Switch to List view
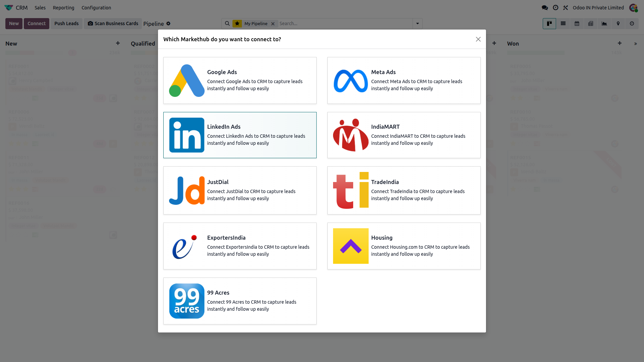 click(x=563, y=23)
